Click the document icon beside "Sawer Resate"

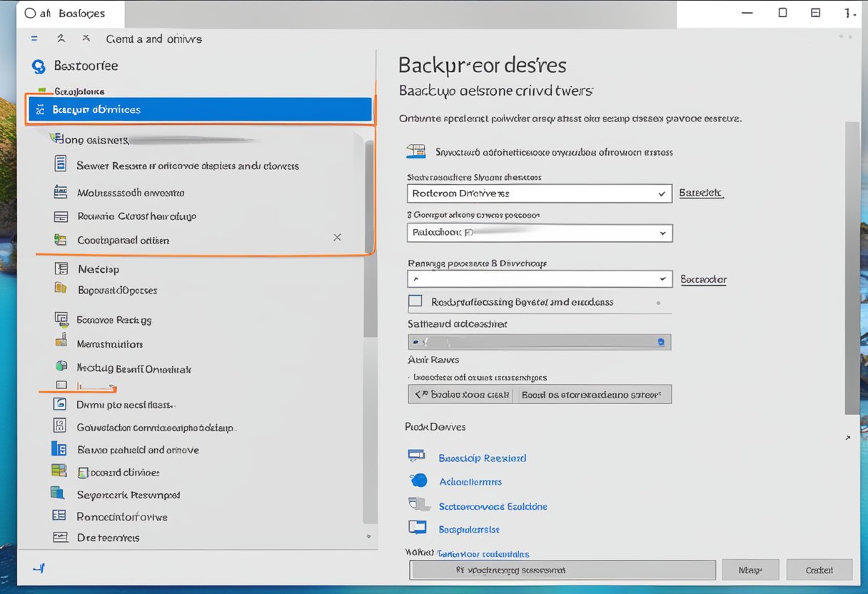(x=61, y=164)
